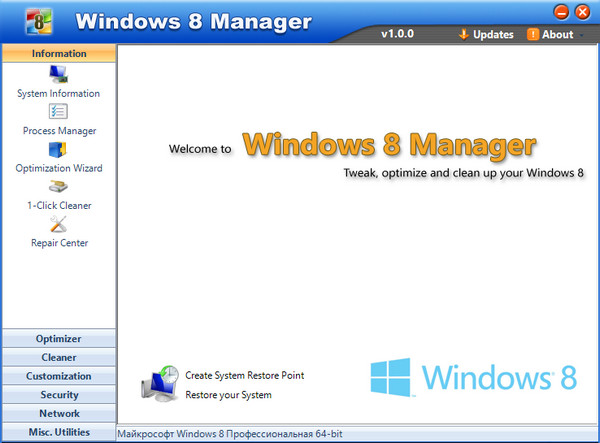This screenshot has height=443, width=600.
Task: Open the About menu
Action: point(550,34)
